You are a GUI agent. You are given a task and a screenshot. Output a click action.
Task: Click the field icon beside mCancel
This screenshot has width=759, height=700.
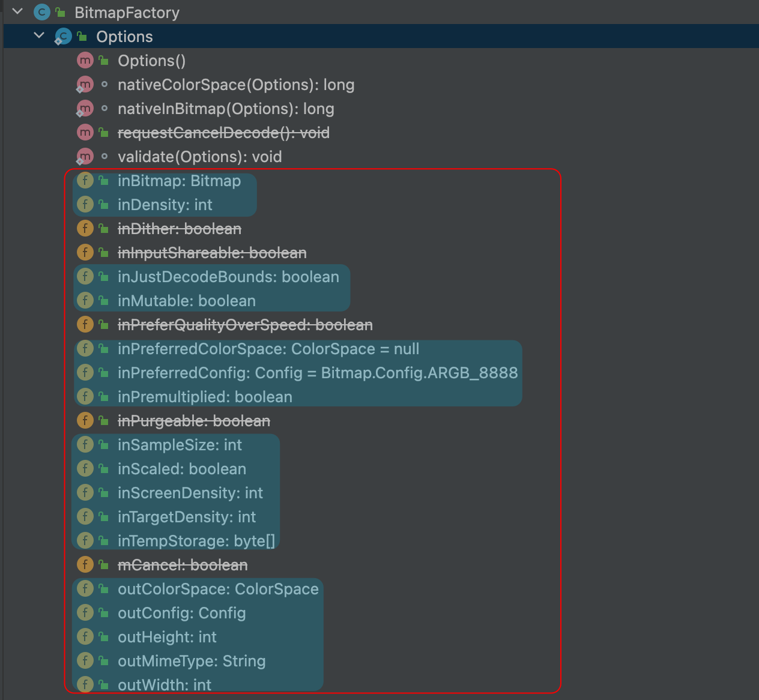(85, 564)
